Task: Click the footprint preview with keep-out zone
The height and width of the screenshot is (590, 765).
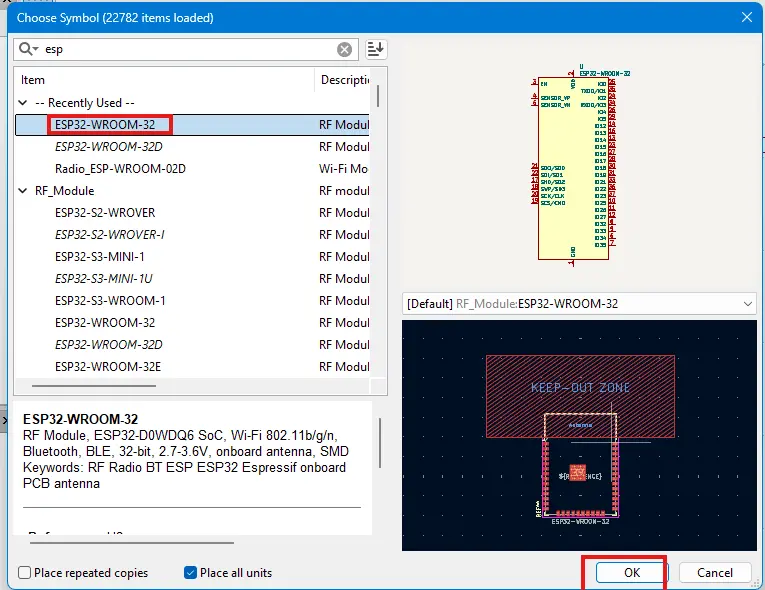Action: point(579,435)
